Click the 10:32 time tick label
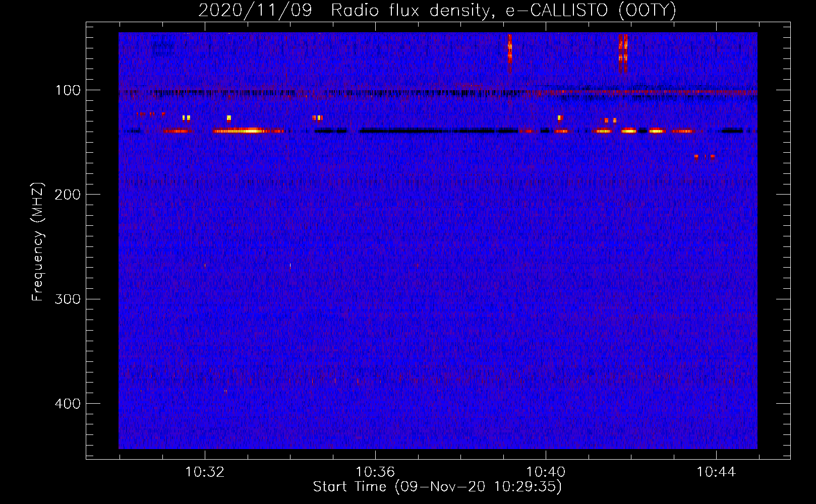816x504 pixels. (x=205, y=472)
